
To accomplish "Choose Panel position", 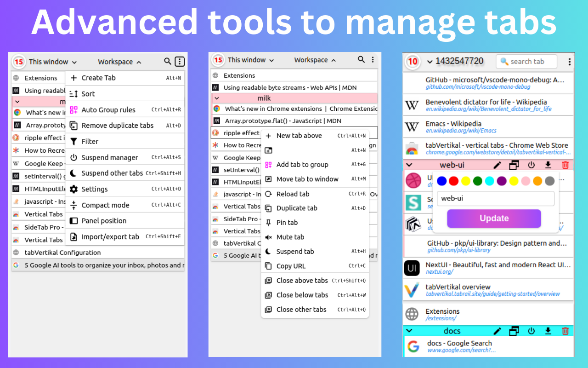I will pos(125,221).
